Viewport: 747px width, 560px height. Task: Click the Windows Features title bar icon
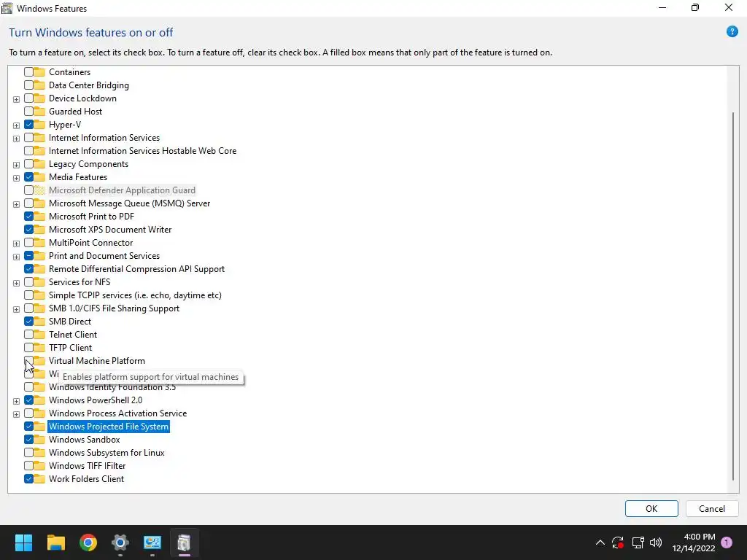tap(7, 8)
